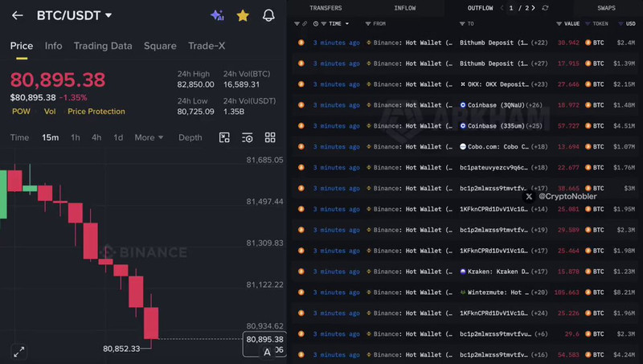Image resolution: width=643 pixels, height=364 pixels.
Task: Expand chart to fullscreen with arrows icon
Action: tap(18, 352)
